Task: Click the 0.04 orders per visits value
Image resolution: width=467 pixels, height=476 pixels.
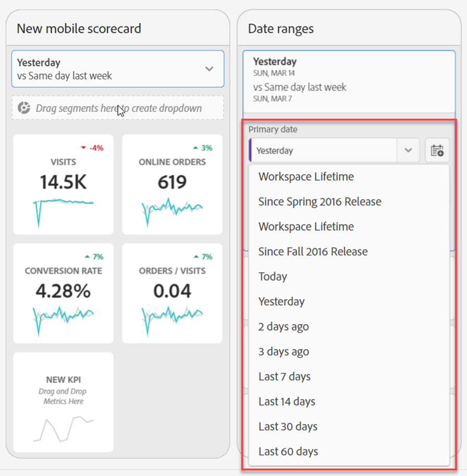Action: (x=173, y=291)
